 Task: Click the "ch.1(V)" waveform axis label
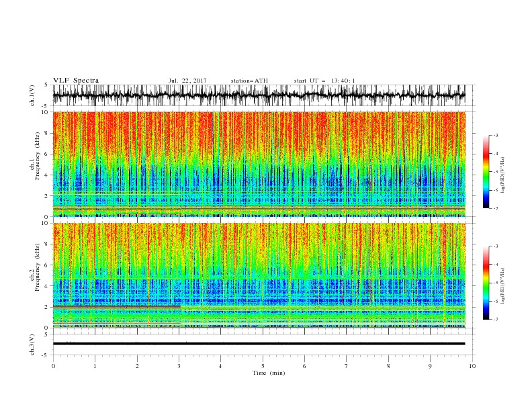click(32, 95)
